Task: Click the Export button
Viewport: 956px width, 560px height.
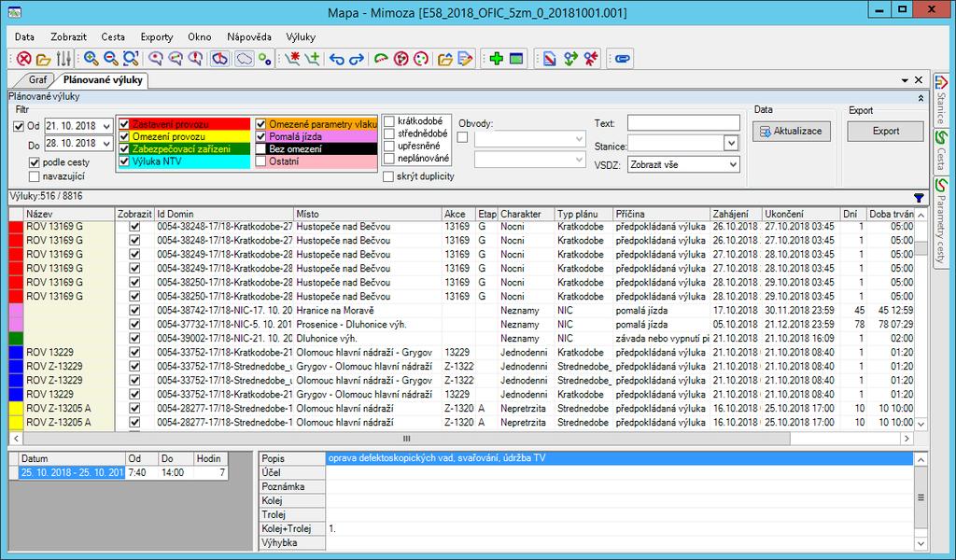Action: click(x=885, y=131)
